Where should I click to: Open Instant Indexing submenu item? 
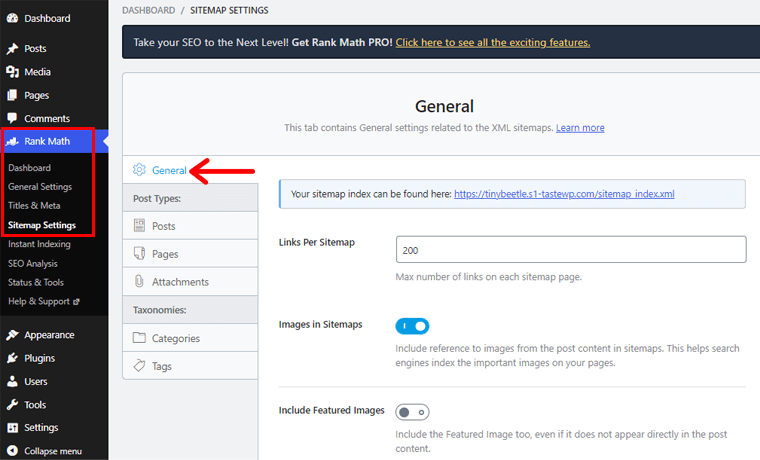pos(39,244)
